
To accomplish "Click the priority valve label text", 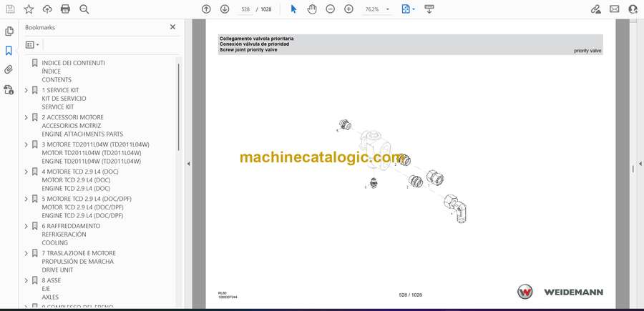I will point(587,51).
